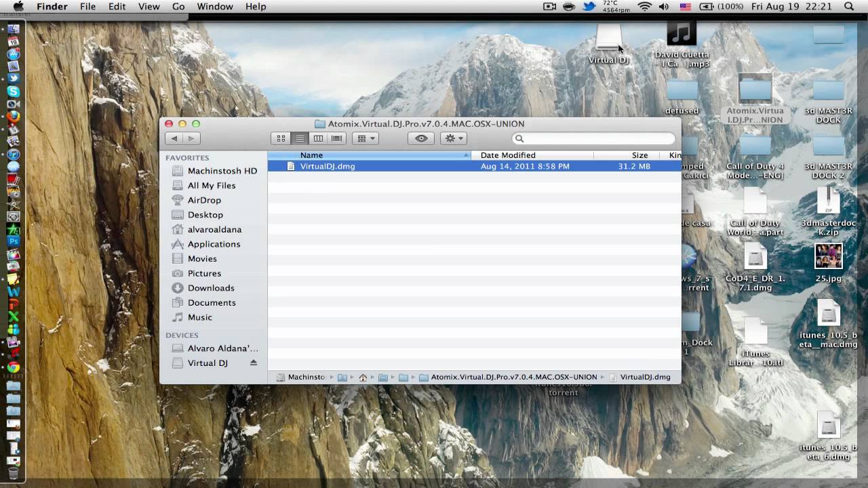
Task: Open the Help menu
Action: point(256,7)
